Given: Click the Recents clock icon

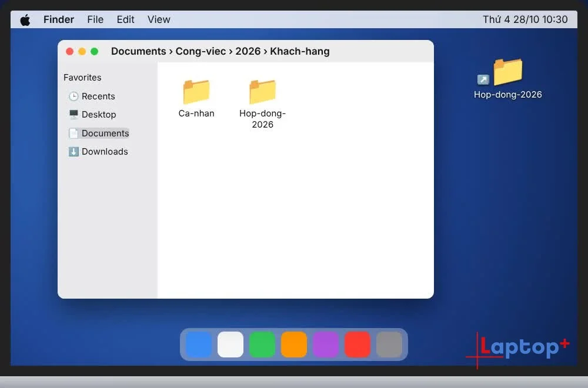Looking at the screenshot, I should tap(73, 96).
